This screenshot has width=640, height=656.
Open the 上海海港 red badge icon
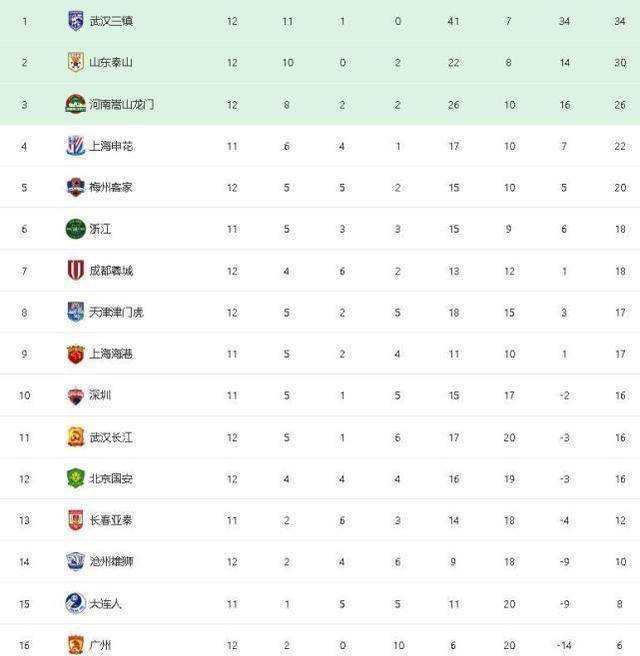point(76,354)
